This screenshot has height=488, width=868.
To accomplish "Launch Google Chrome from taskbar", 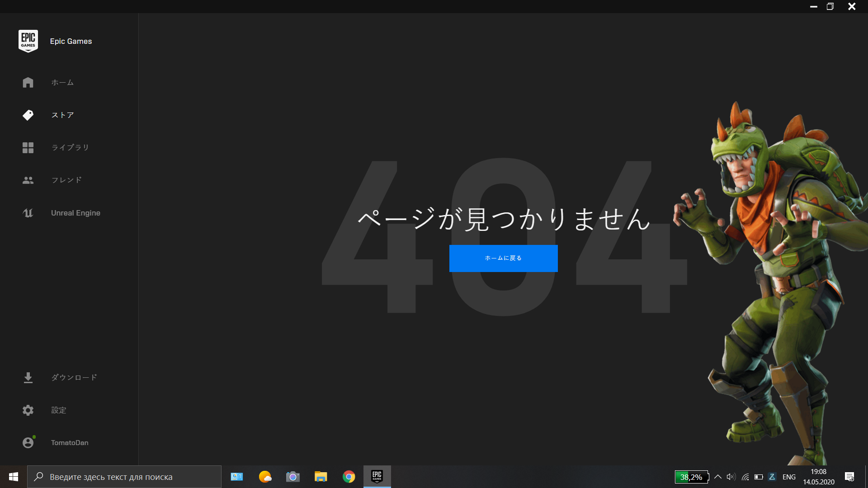I will point(349,477).
